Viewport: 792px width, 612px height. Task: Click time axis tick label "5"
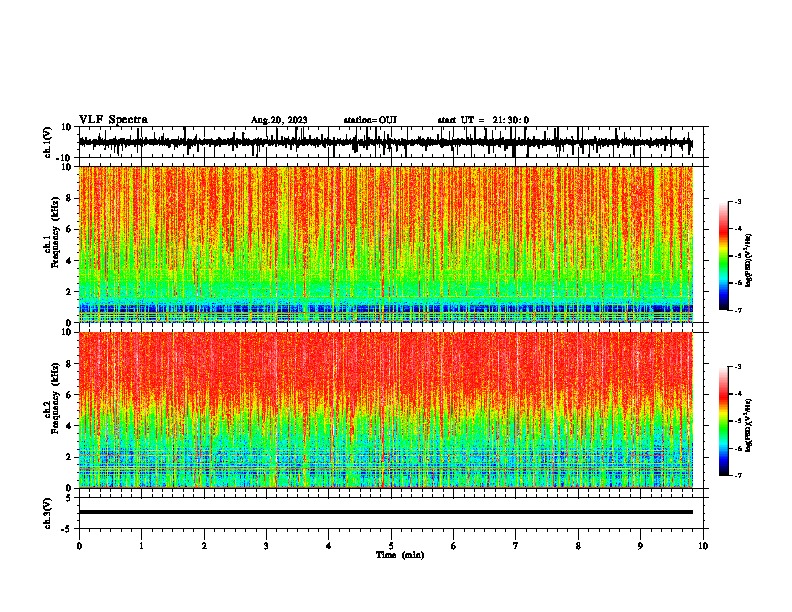pyautogui.click(x=391, y=546)
